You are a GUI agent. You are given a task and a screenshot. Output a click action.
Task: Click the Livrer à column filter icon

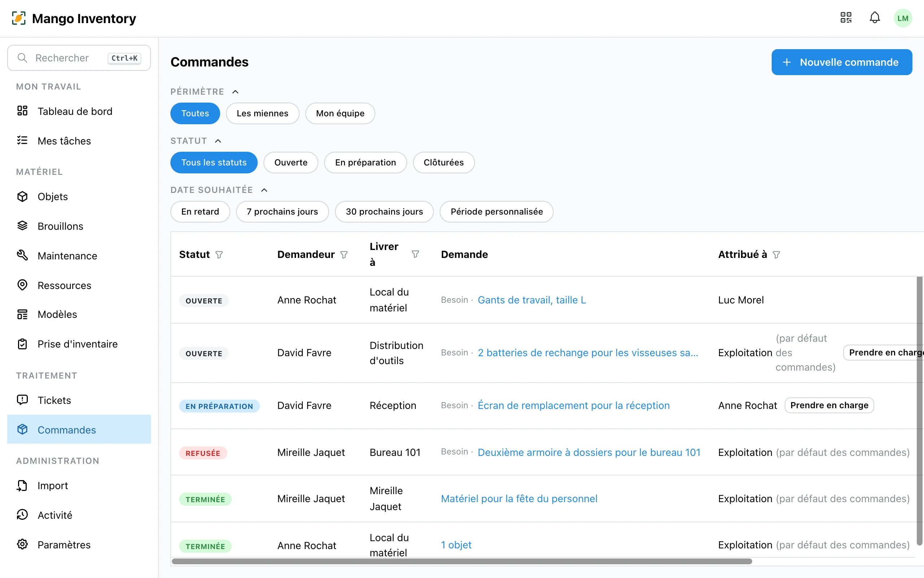tap(415, 254)
